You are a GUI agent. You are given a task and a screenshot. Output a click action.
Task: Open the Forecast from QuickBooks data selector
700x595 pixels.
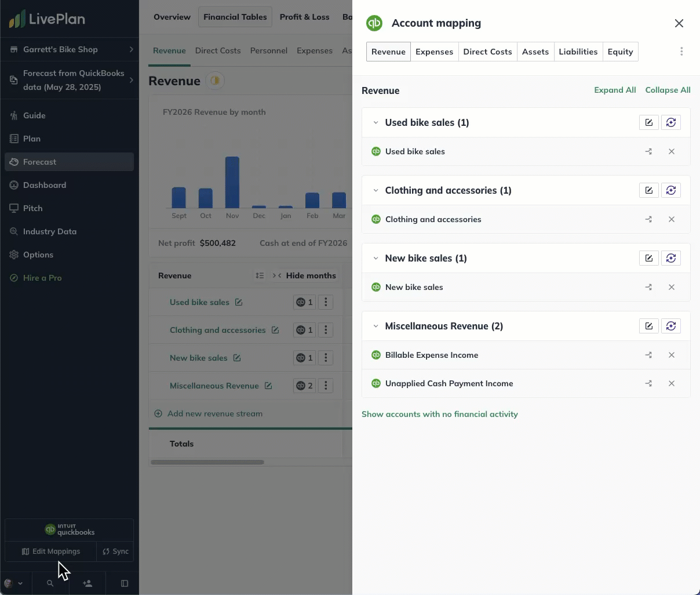pyautogui.click(x=70, y=80)
